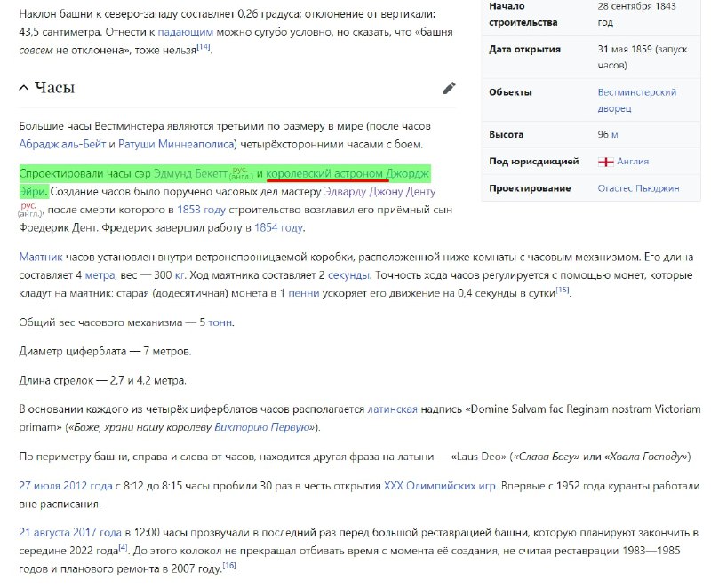Open citation reference [14]
The width and height of the screenshot is (711, 588).
tap(204, 47)
